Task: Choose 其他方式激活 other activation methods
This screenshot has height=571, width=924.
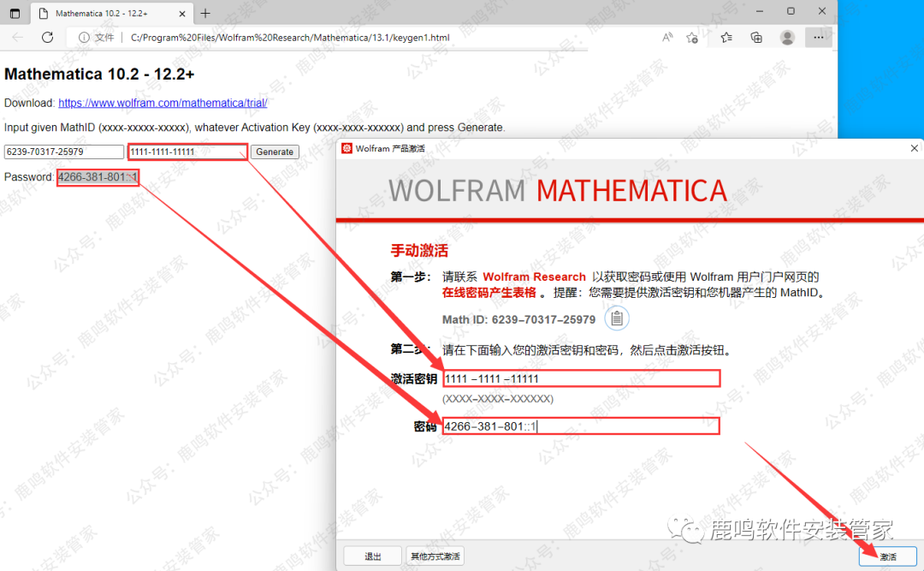Action: click(x=436, y=556)
